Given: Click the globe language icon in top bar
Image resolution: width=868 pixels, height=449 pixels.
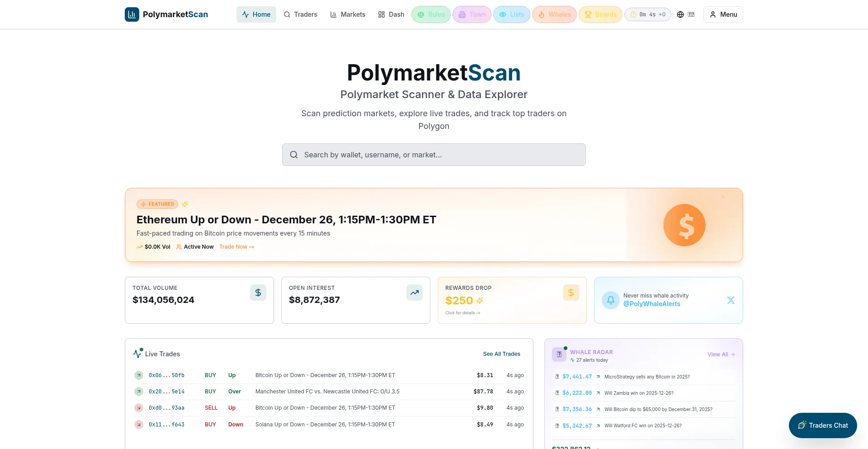Looking at the screenshot, I should 680,14.
